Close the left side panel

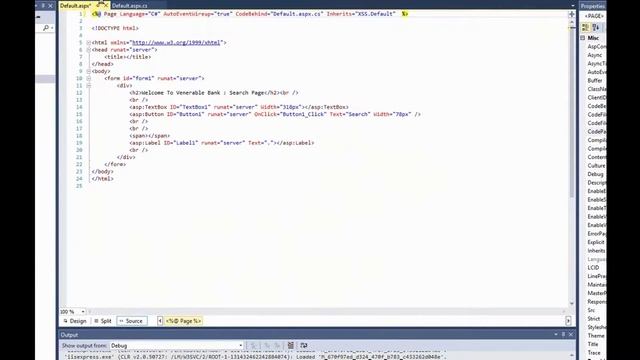tap(51, 6)
